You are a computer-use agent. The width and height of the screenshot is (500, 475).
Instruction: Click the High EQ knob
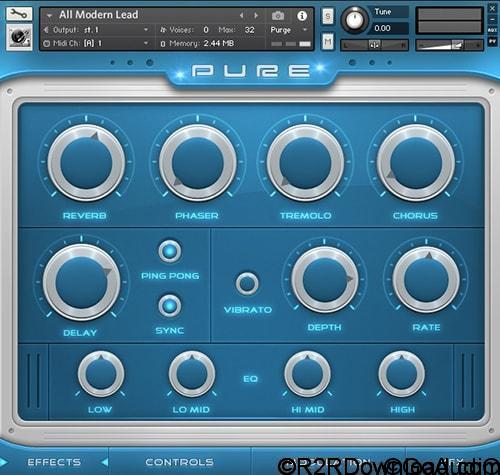coord(402,374)
